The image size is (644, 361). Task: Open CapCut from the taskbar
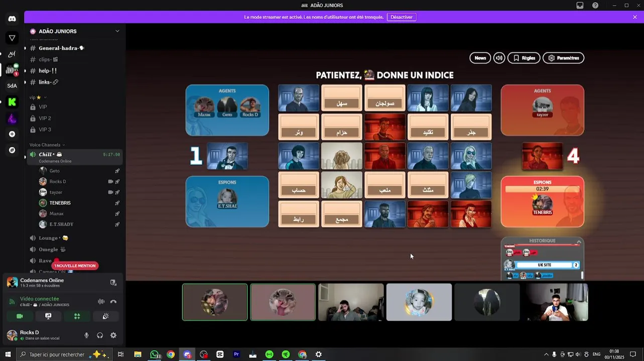(220, 354)
